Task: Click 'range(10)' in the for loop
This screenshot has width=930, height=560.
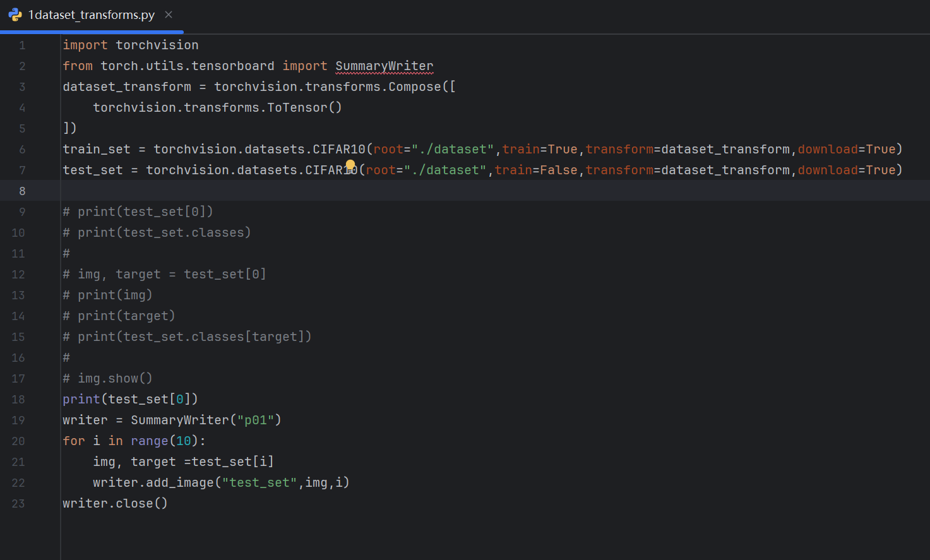Action: coord(165,441)
